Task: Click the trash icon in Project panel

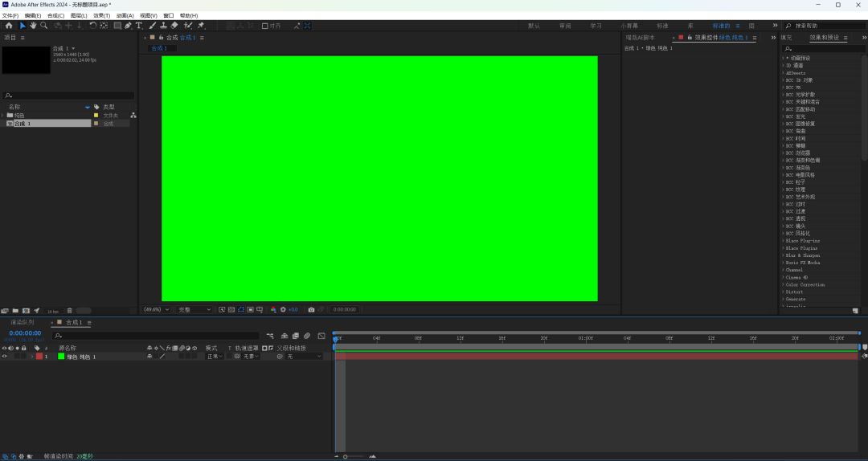Action: [x=69, y=310]
